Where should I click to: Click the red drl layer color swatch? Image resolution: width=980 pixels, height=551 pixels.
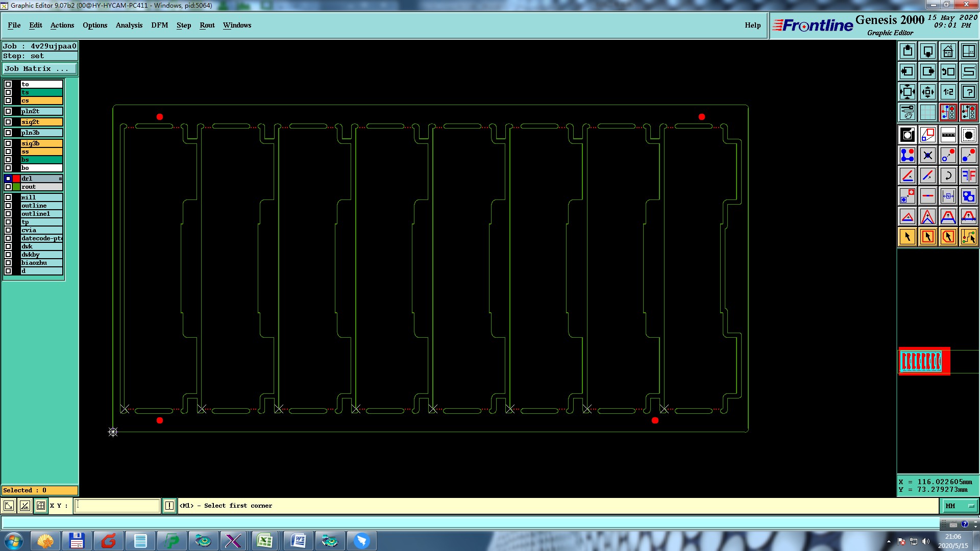coord(16,179)
